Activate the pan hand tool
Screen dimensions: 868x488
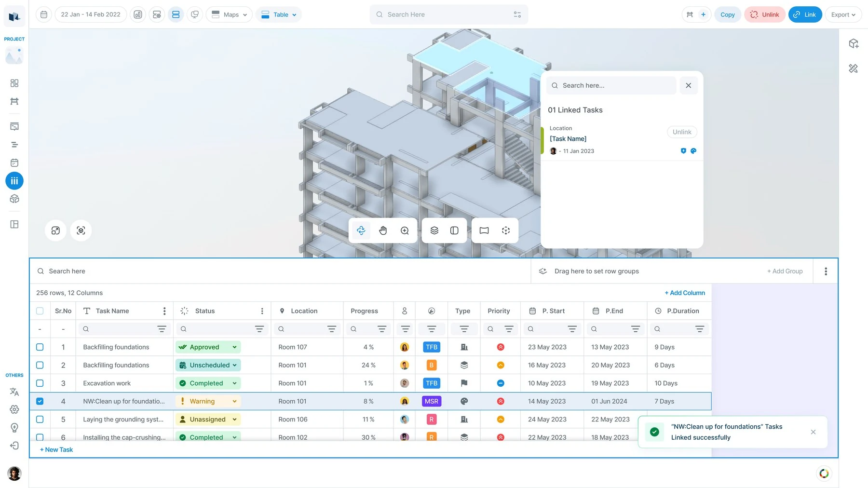click(383, 230)
